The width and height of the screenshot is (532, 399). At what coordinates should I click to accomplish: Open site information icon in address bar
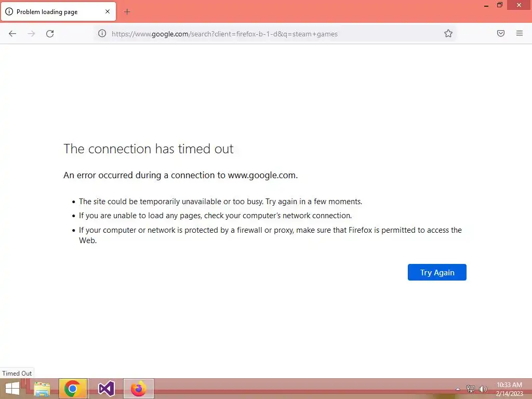[x=102, y=34]
